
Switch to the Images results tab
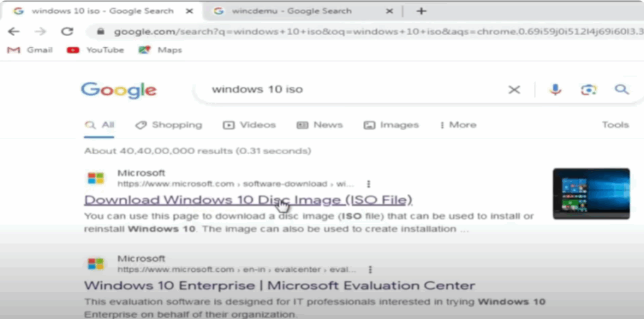click(x=391, y=125)
